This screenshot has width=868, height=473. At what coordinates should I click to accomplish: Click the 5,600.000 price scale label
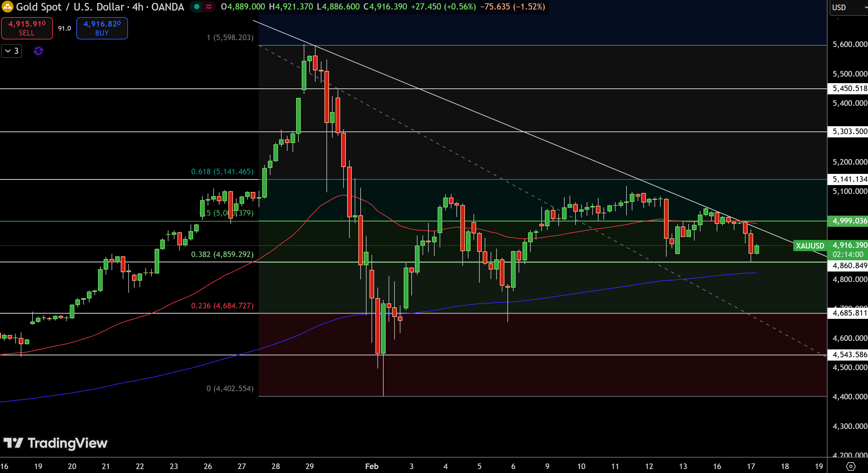pos(850,44)
